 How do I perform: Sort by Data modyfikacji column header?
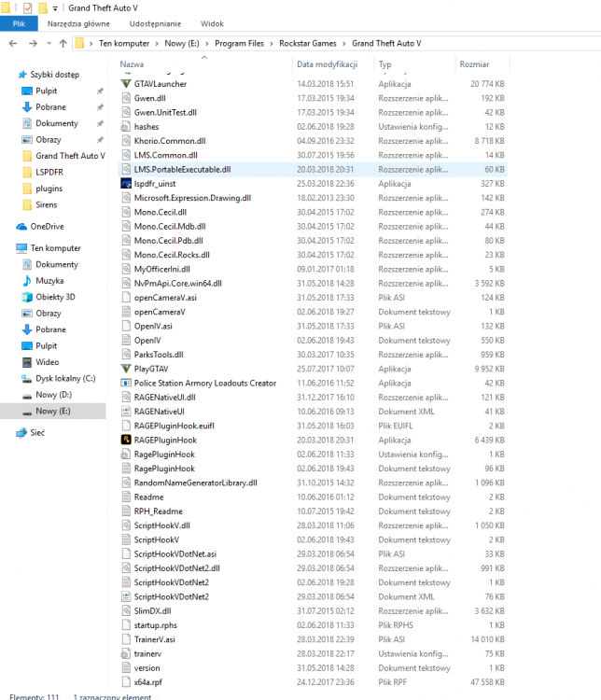pyautogui.click(x=328, y=64)
